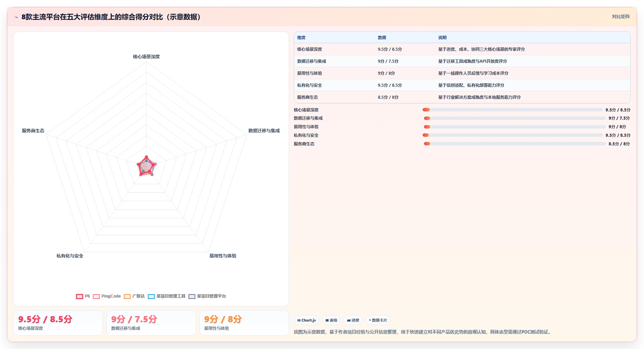Open the 9分 / 7.5分 数据迁移与集成 card
The image size is (644, 349).
[151, 323]
